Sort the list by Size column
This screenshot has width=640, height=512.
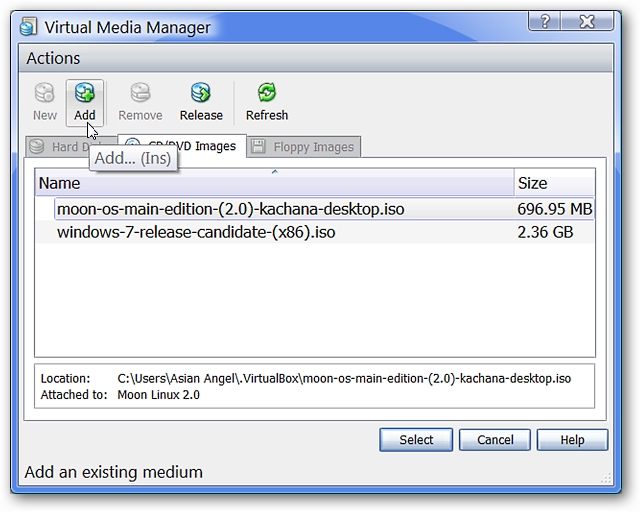pos(554,183)
